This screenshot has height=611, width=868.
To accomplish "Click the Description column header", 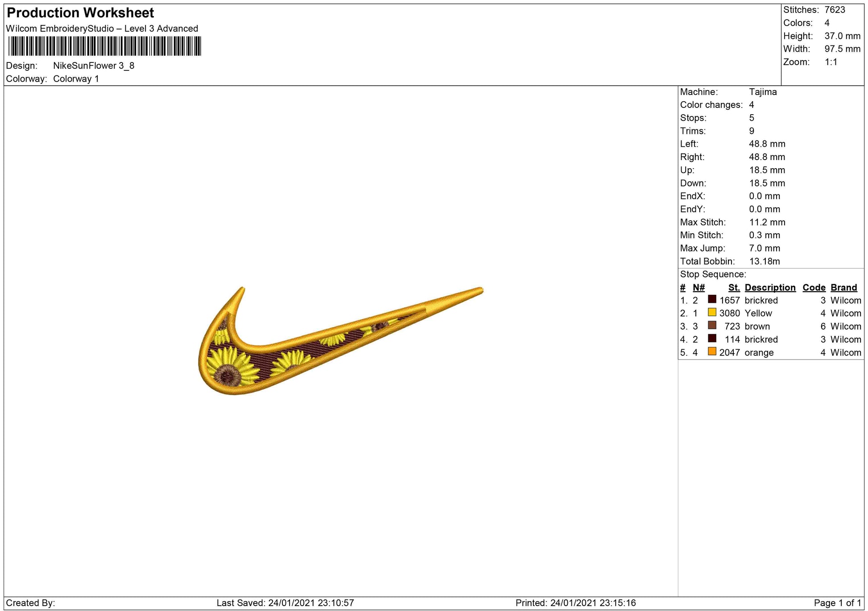I will coord(770,288).
